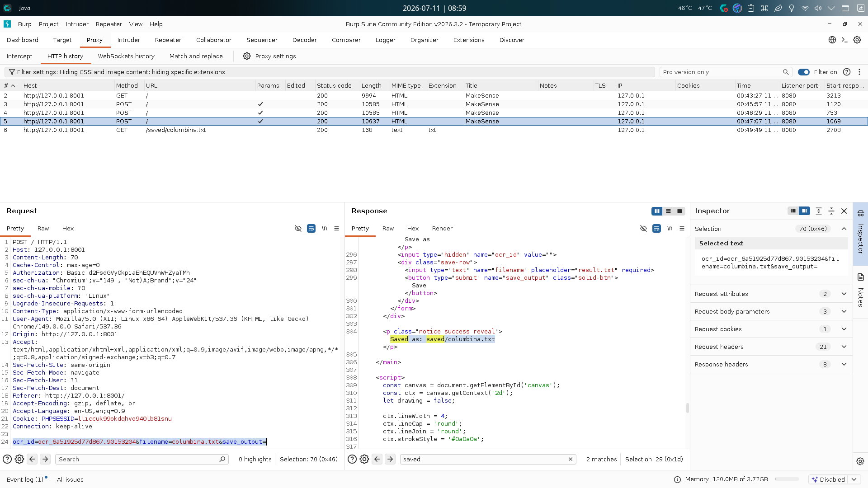Image resolution: width=868 pixels, height=488 pixels.
Task: Expand Response headers section
Action: coord(844,364)
